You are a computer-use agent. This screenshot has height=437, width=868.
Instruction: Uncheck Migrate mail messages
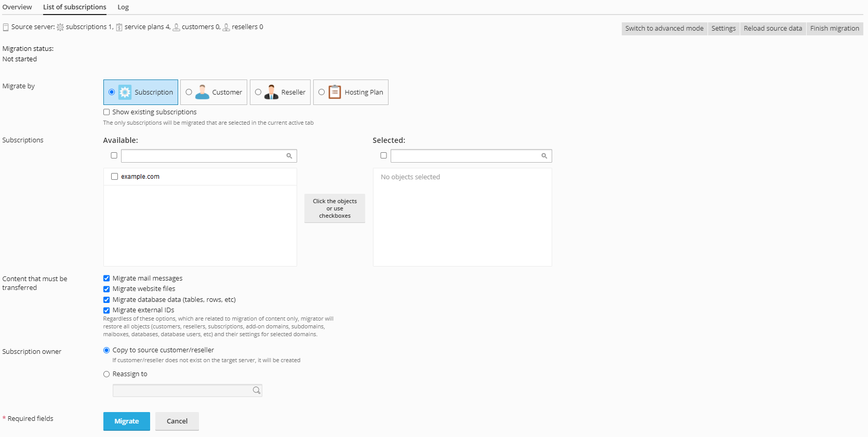pyautogui.click(x=106, y=279)
